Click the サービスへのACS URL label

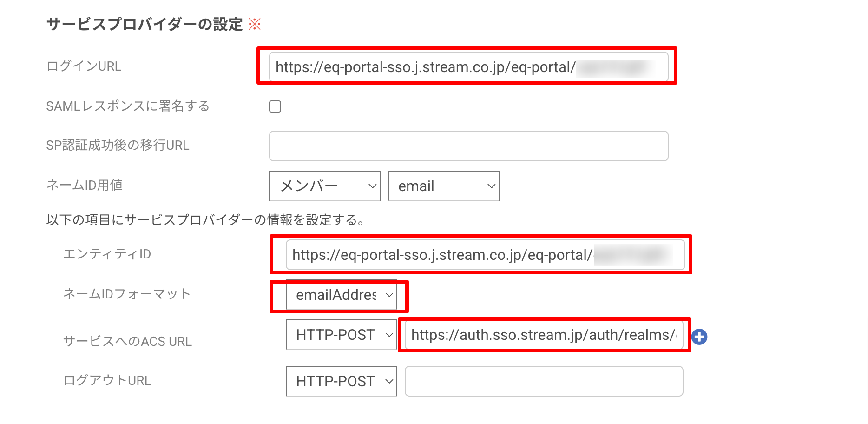(127, 341)
